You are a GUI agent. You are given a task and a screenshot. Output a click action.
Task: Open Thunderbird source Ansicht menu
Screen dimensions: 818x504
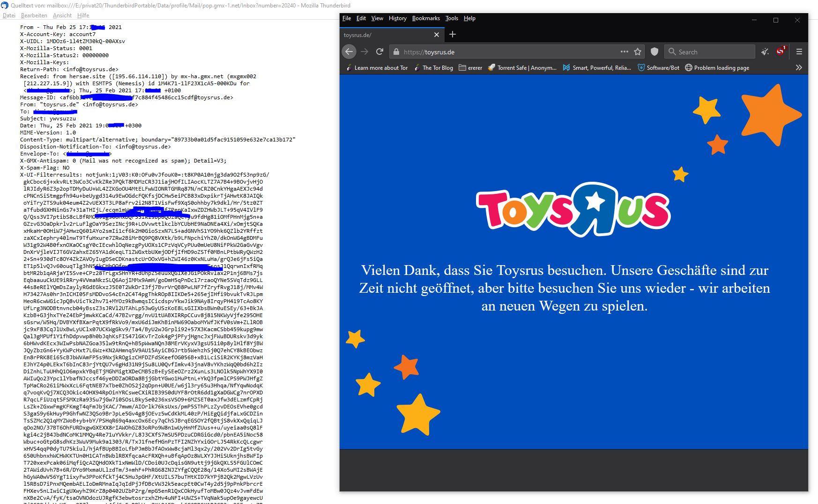[62, 15]
